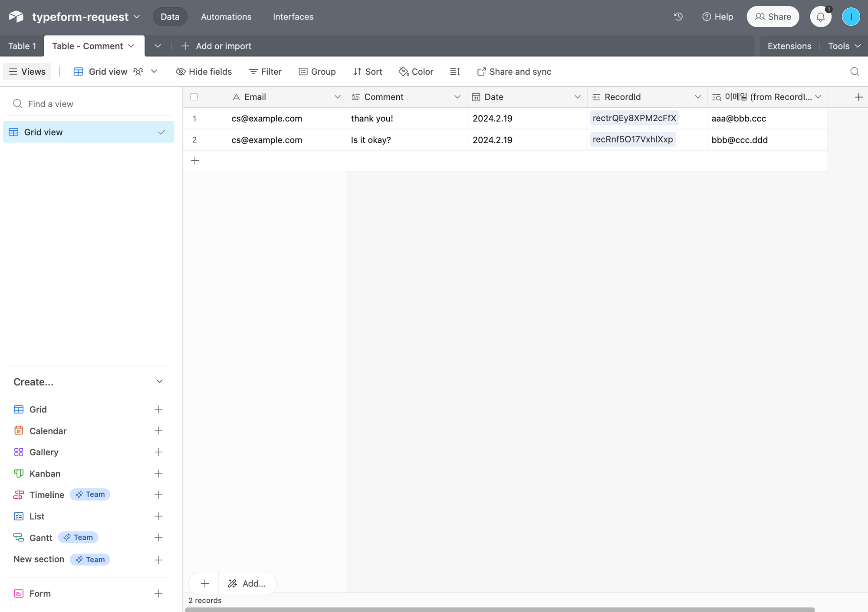Image resolution: width=868 pixels, height=612 pixels.
Task: Open Extensions panel
Action: point(789,46)
